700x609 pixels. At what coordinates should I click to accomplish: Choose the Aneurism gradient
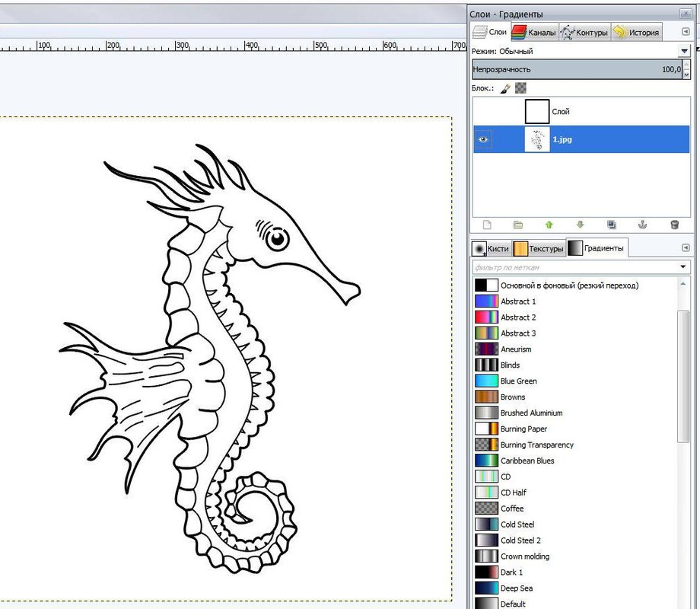click(576, 349)
